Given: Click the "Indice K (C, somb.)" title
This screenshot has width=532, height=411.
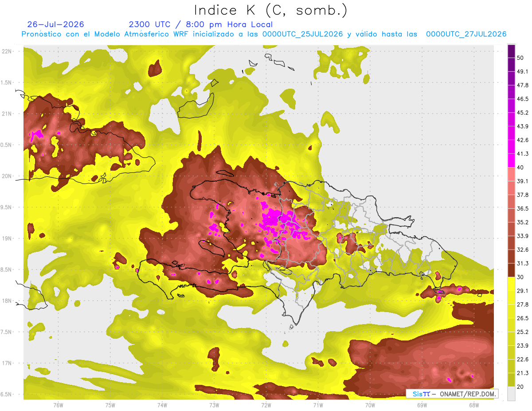Looking at the screenshot, I should pos(270,10).
